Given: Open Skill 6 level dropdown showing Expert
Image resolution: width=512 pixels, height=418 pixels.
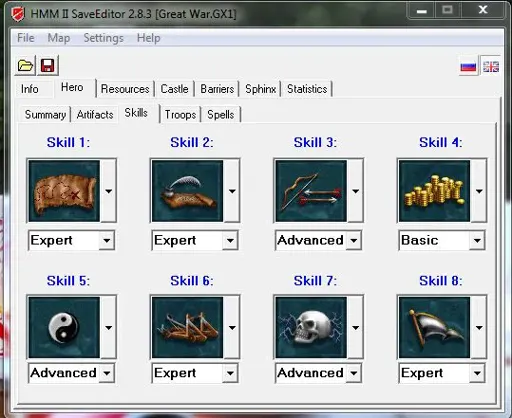Looking at the screenshot, I should tap(195, 373).
